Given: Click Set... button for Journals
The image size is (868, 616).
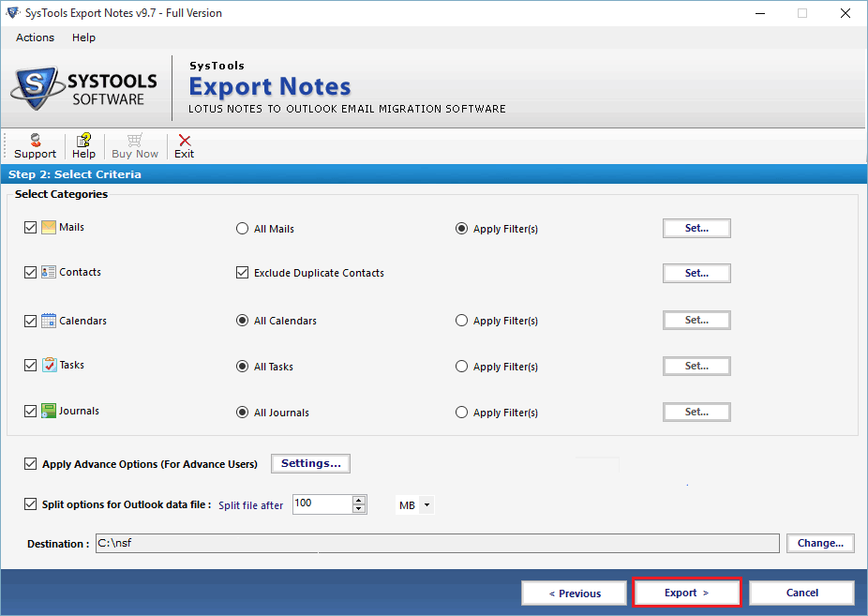Looking at the screenshot, I should click(696, 412).
